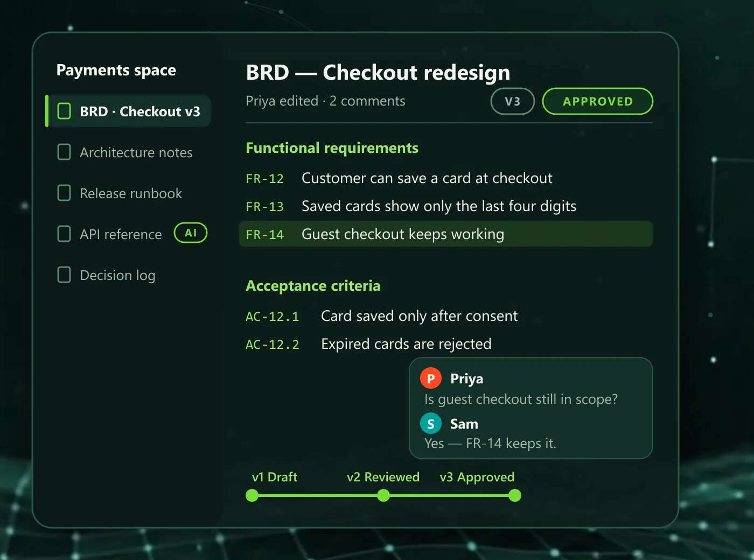Select the v1 Draft timeline point
Screen dimensions: 754x560
point(252,495)
